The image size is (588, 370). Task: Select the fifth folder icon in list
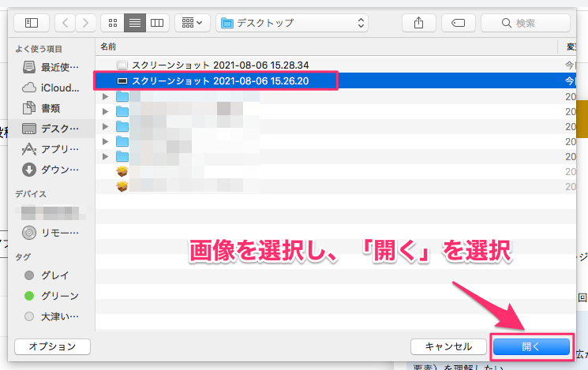[x=122, y=157]
